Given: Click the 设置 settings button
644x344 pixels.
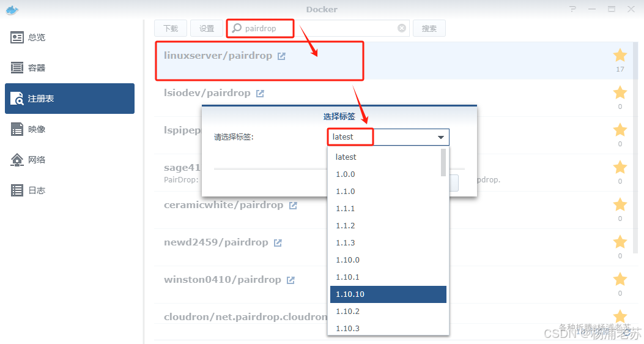Looking at the screenshot, I should [x=207, y=28].
